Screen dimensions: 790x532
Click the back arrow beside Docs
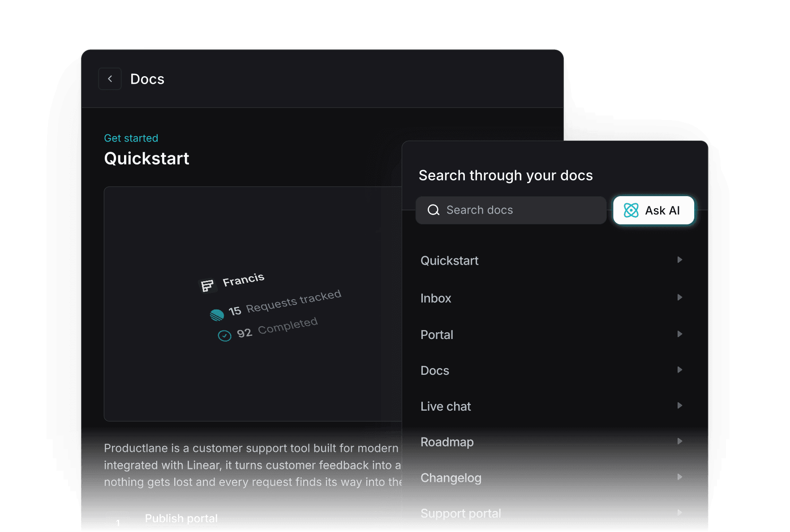tap(110, 79)
